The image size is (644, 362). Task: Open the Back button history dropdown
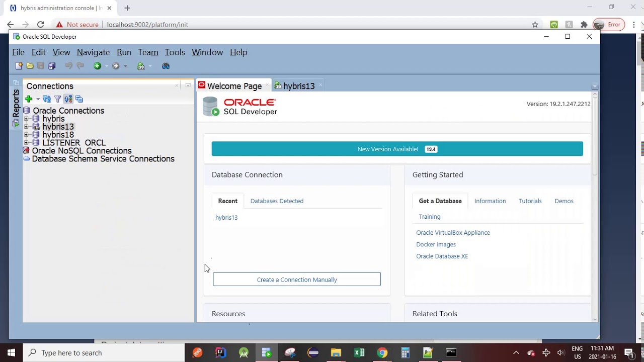click(106, 66)
